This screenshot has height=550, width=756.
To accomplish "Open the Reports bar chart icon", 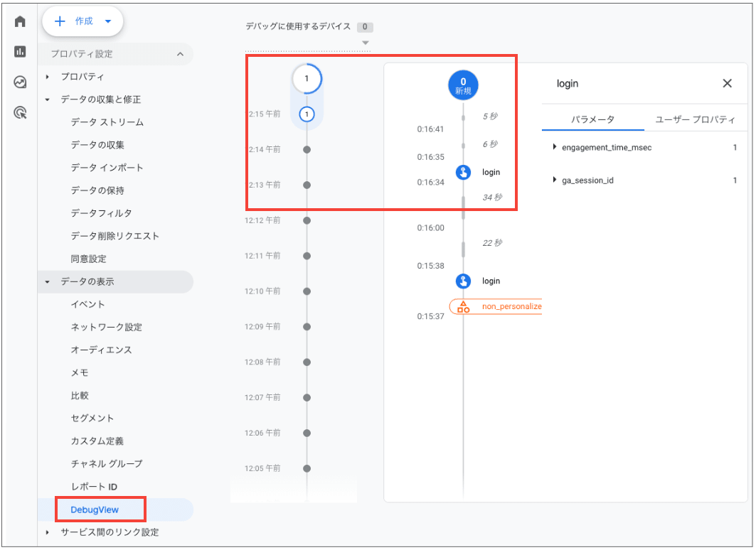I will click(20, 52).
